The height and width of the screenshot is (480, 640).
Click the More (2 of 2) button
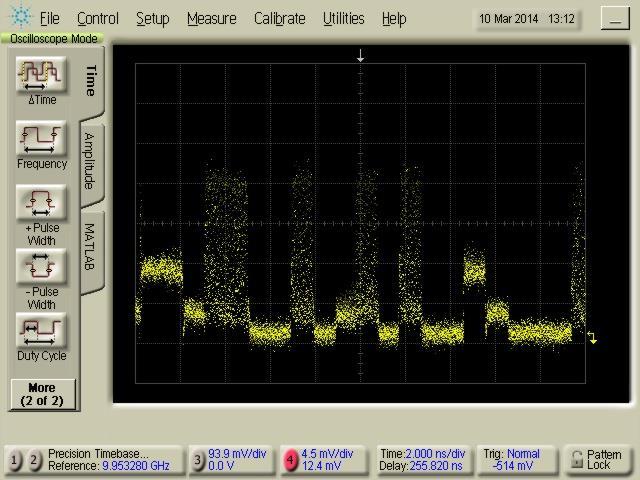point(42,394)
